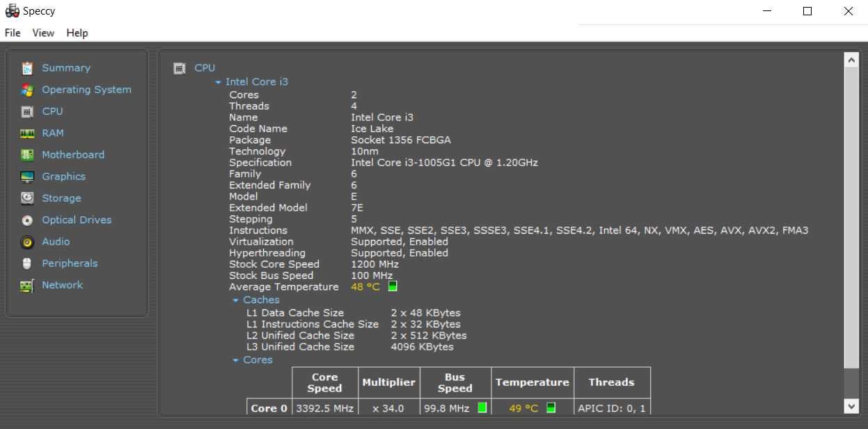
Task: Show the Audio section
Action: 56,241
